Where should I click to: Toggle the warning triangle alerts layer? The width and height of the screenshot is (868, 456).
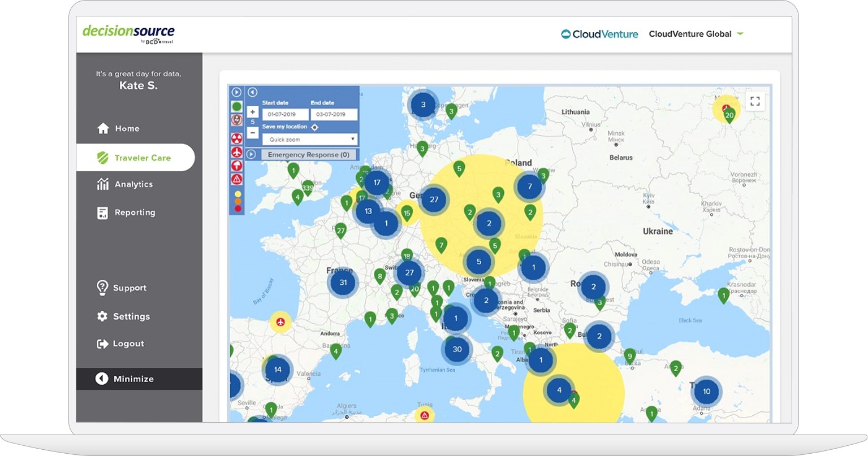237,179
